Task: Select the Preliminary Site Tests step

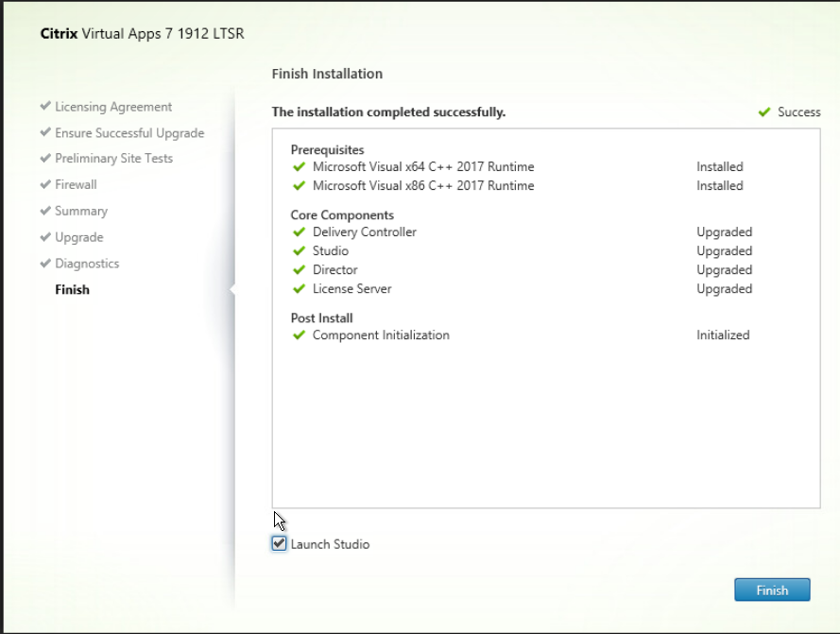Action: (x=114, y=159)
